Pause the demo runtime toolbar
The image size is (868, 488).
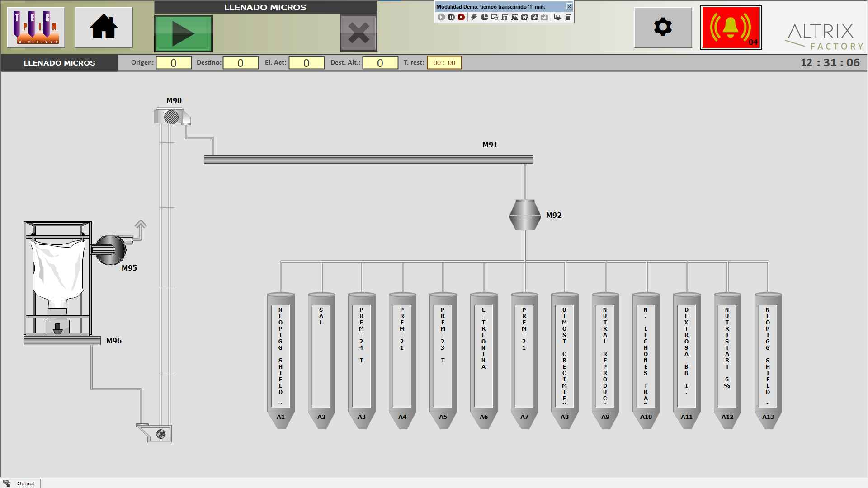tap(451, 17)
